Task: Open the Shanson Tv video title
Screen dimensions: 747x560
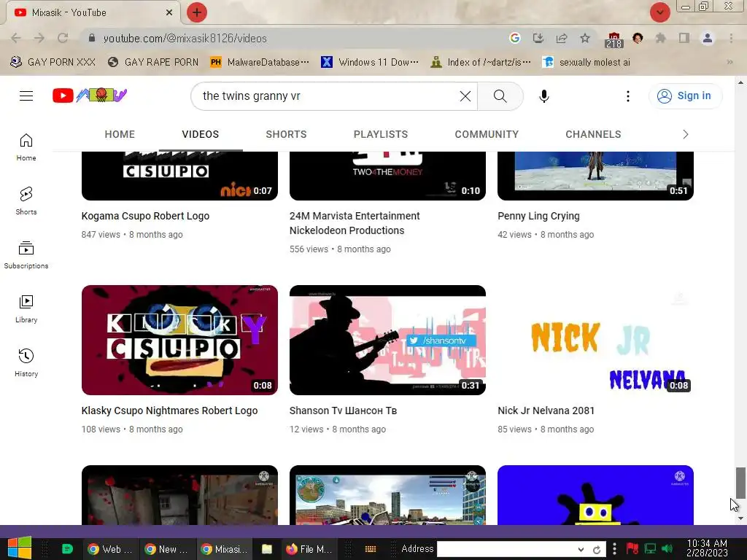Action: [x=343, y=411]
